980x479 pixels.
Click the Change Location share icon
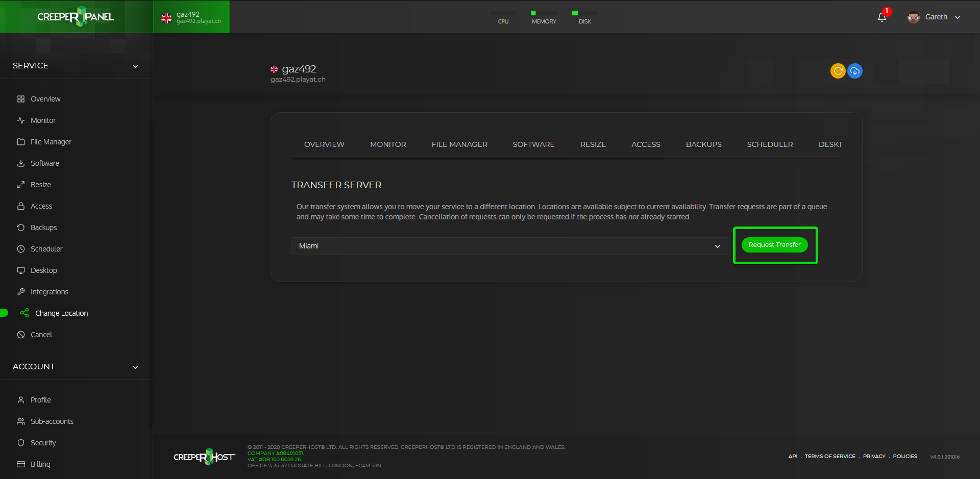click(24, 313)
